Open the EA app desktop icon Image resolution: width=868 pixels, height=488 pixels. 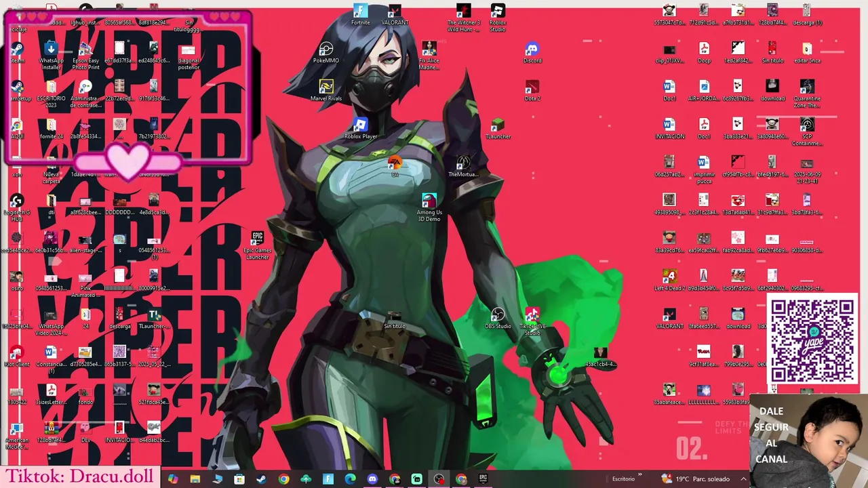[x=395, y=167]
